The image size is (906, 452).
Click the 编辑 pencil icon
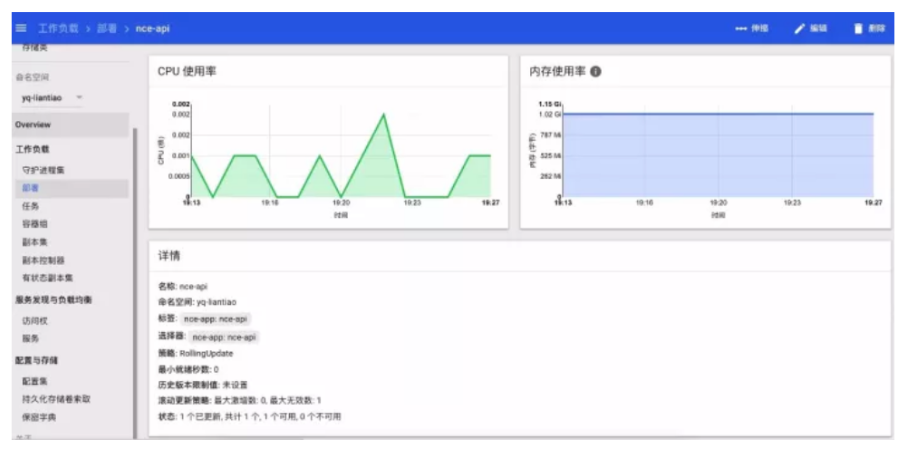pyautogui.click(x=800, y=28)
